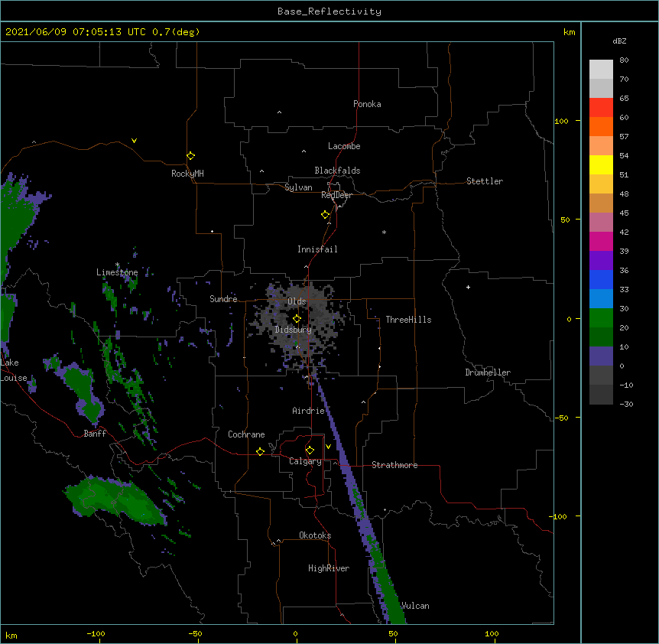Select the Limestone label
This screenshot has height=644, width=659.
tap(117, 272)
